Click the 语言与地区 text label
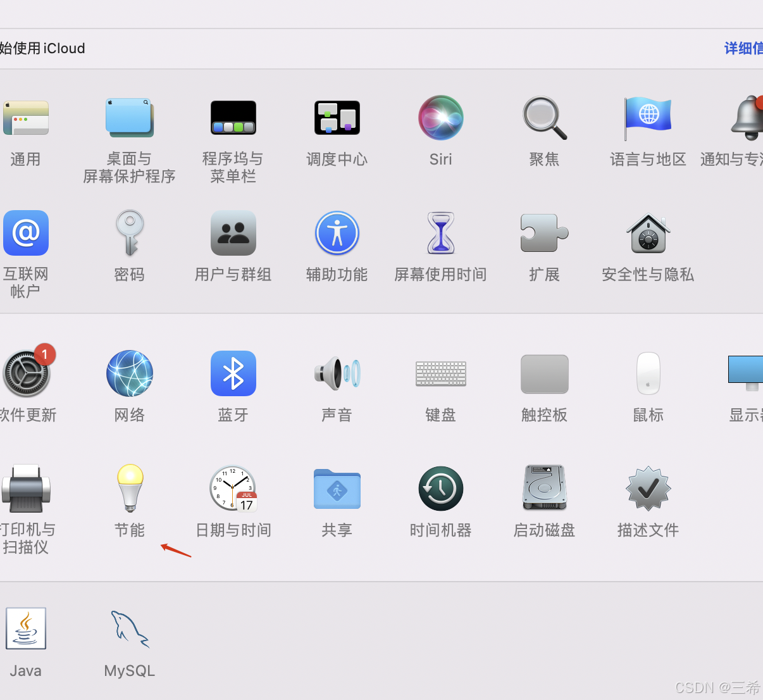 [648, 159]
